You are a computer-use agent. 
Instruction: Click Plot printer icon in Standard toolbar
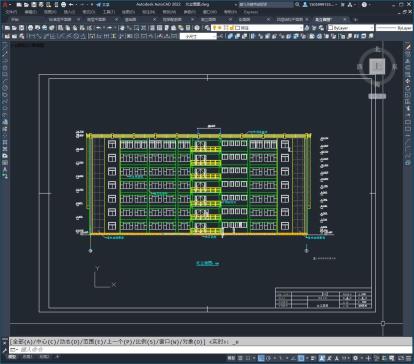31,28
